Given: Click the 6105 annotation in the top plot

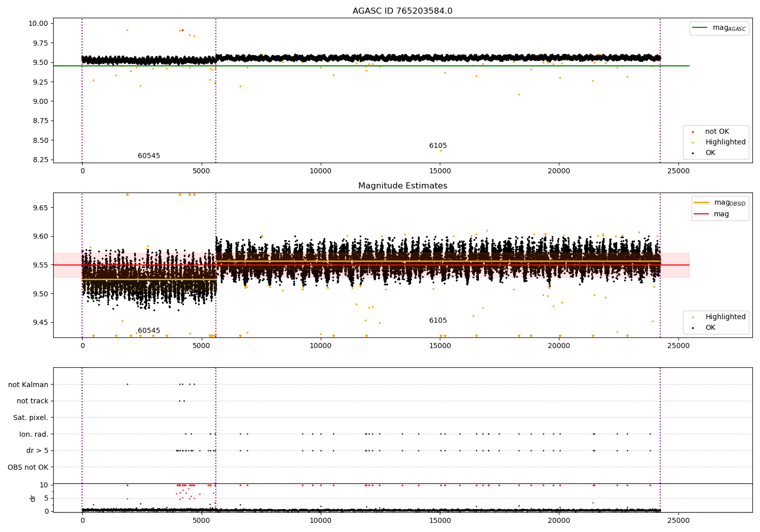Looking at the screenshot, I should [x=438, y=146].
